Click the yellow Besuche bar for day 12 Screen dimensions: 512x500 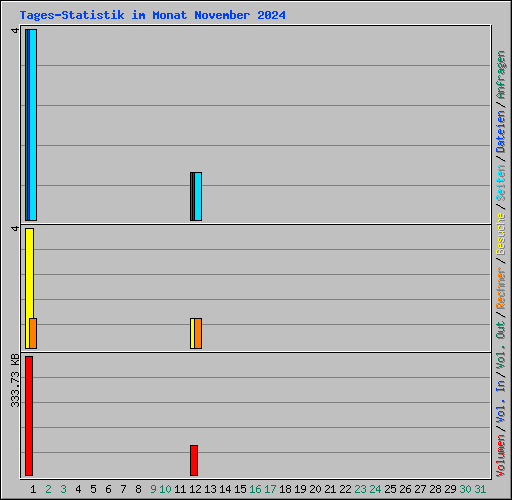pos(192,333)
